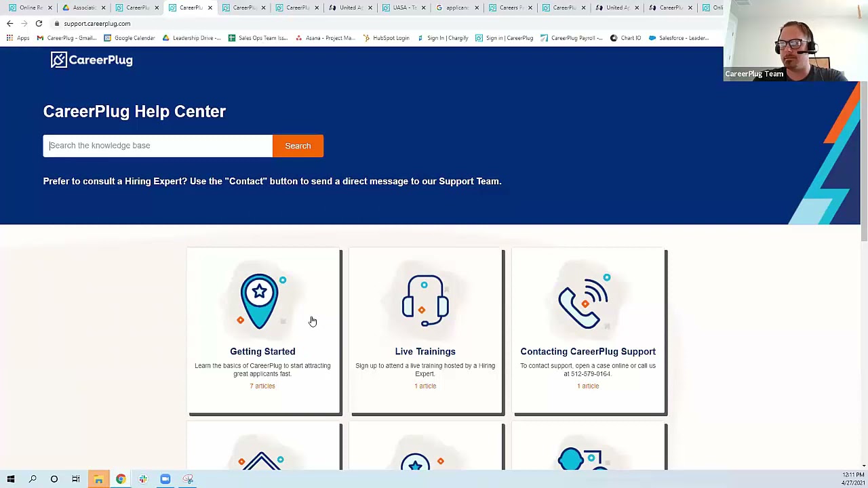Viewport: 868px width, 488px height.
Task: Open the Windows Start menu
Action: pos(11,479)
